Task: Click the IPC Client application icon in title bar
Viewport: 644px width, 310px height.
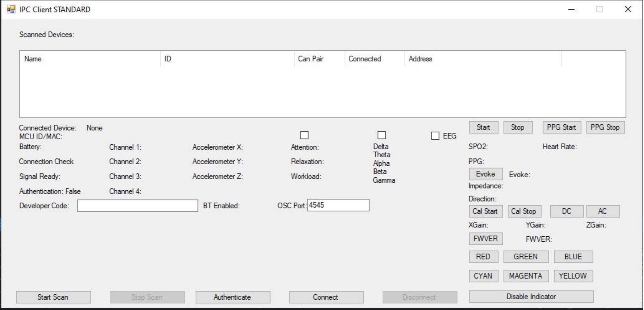Action: coord(11,9)
